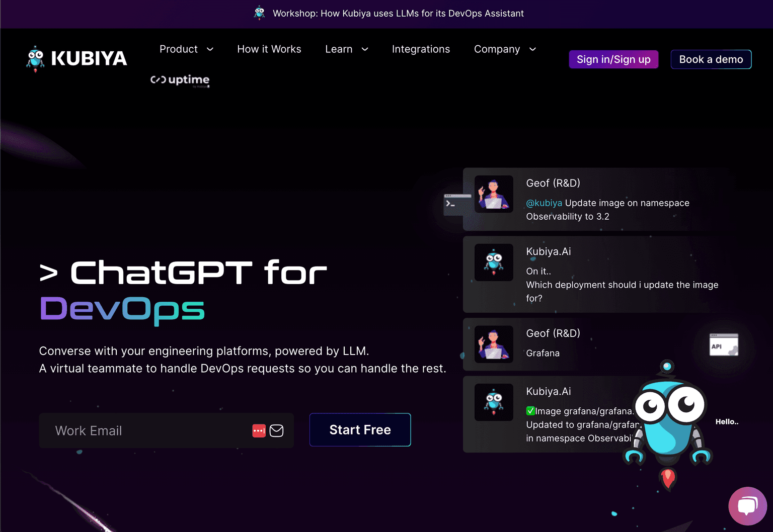Click the green checkmark in Kubiya's reply

point(530,411)
